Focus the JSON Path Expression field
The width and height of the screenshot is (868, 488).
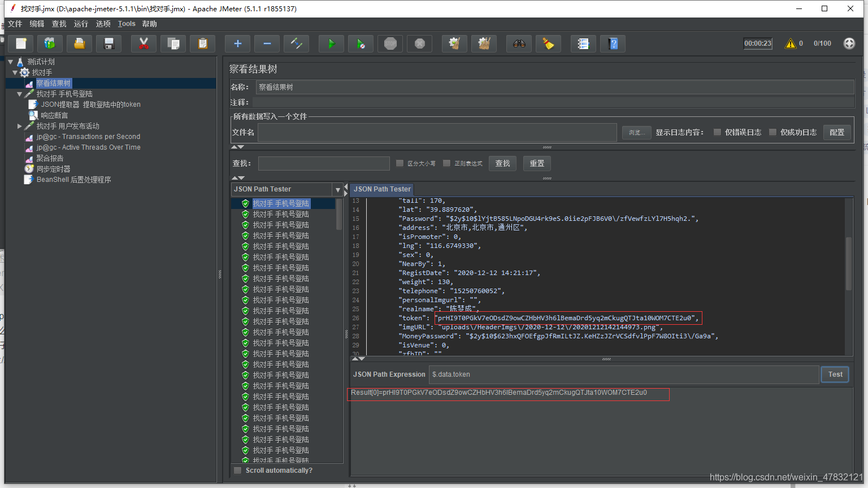pyautogui.click(x=624, y=374)
